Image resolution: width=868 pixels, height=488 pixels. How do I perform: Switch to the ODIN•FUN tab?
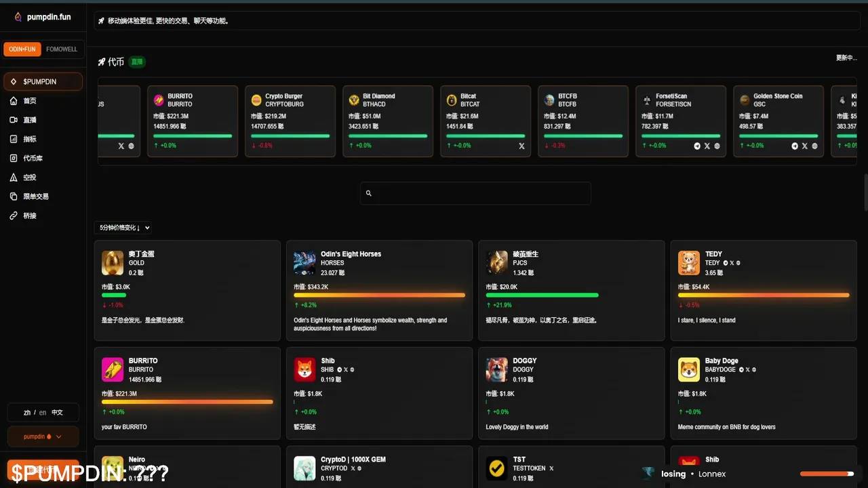tap(22, 49)
